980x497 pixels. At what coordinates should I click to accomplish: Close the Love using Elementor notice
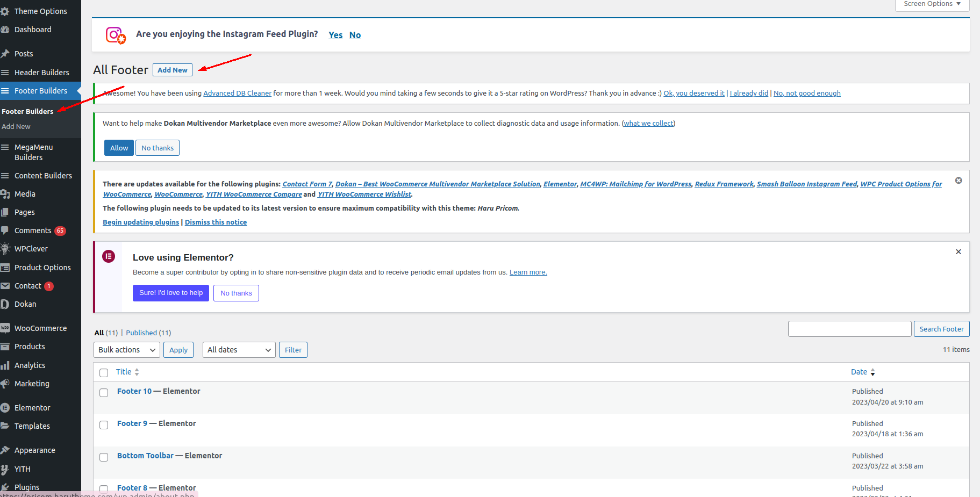[x=958, y=251]
